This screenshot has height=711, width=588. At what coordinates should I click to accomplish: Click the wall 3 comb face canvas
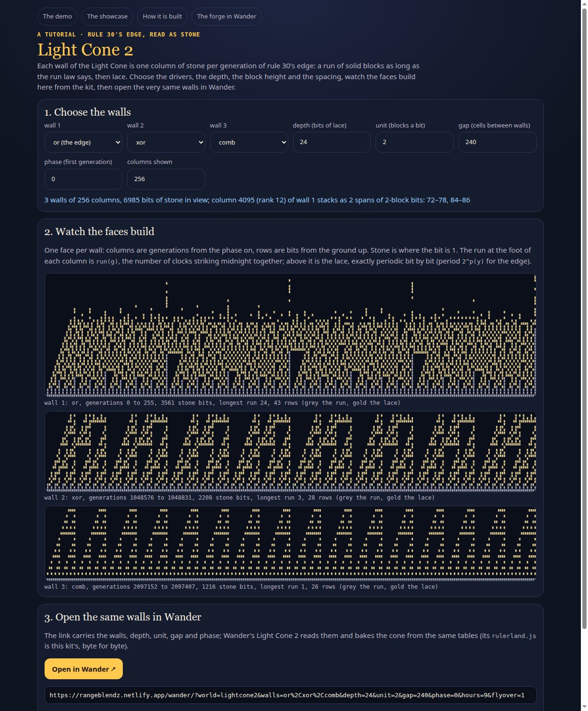point(290,544)
